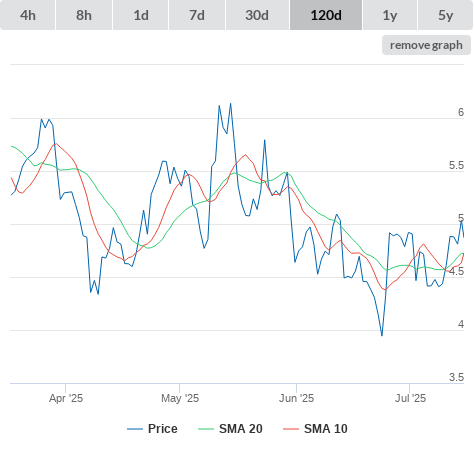Image resolution: width=474 pixels, height=455 pixels.
Task: Click the red SMA 10 legend line marker
Action: (x=291, y=429)
